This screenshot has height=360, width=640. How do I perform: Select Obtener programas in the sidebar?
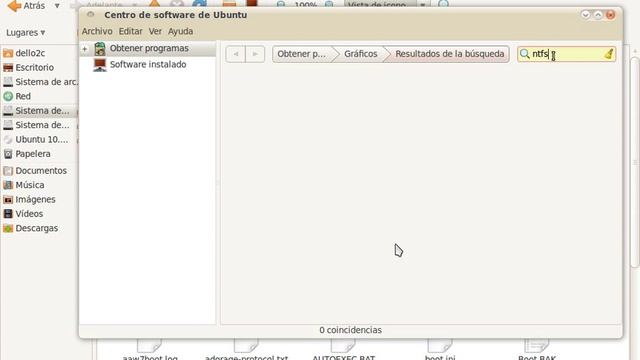click(149, 48)
